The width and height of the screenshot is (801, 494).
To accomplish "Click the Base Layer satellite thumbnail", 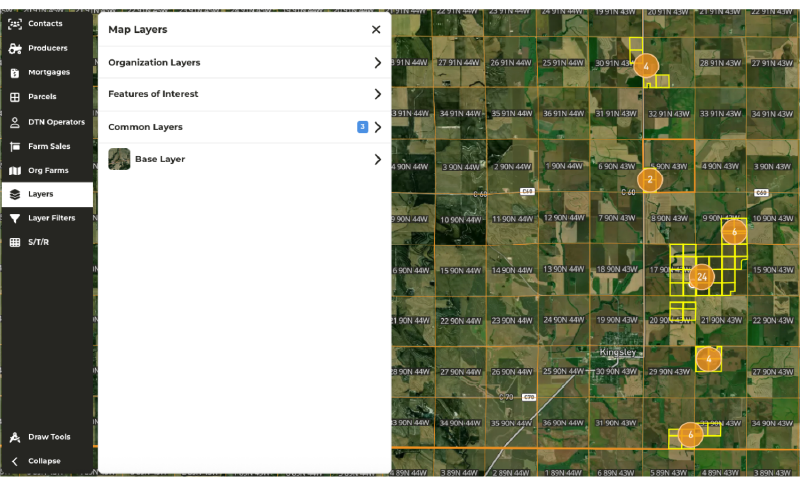I will pos(119,159).
